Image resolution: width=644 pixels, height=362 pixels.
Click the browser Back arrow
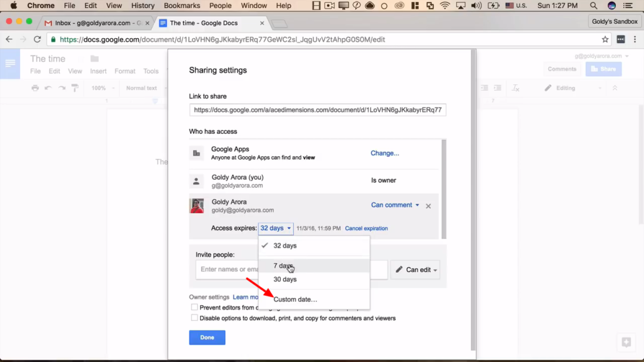[9, 39]
